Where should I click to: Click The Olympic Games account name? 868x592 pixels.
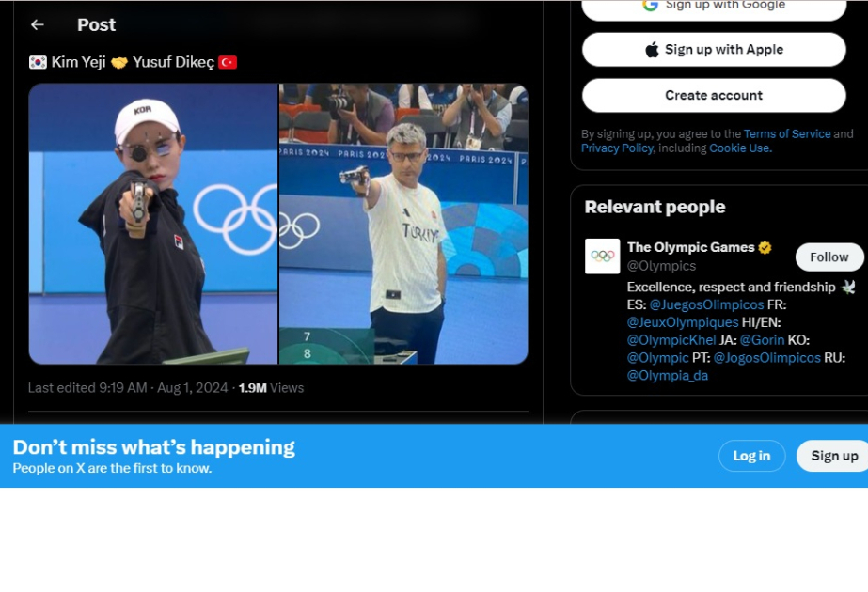tap(690, 247)
